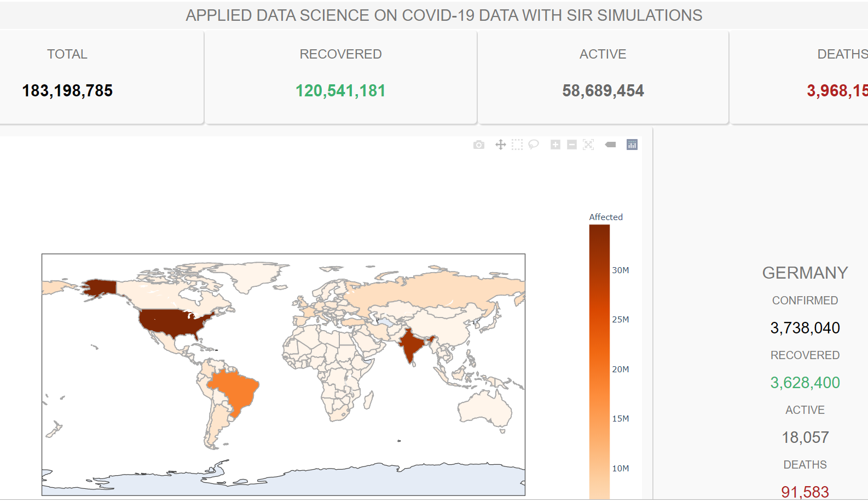Click the GERMANY country heading
This screenshot has height=502, width=868.
[805, 273]
